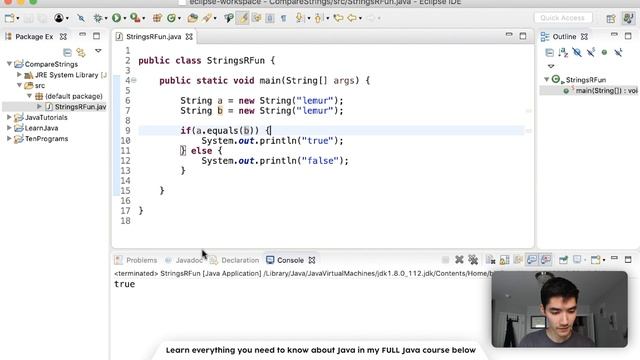
Task: Open the New wizard dropdown arrow
Action: click(x=18, y=18)
